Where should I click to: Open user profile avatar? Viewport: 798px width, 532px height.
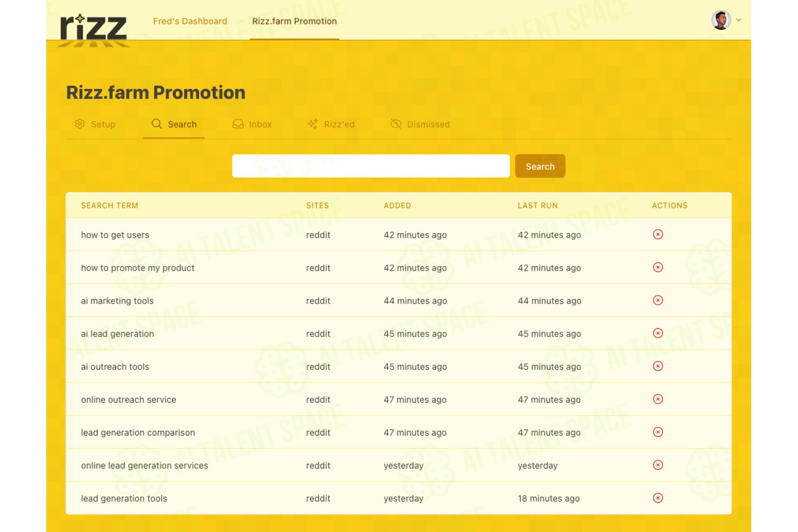721,20
